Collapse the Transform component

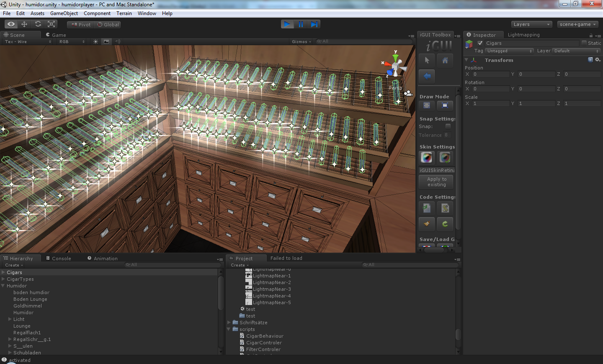[466, 60]
